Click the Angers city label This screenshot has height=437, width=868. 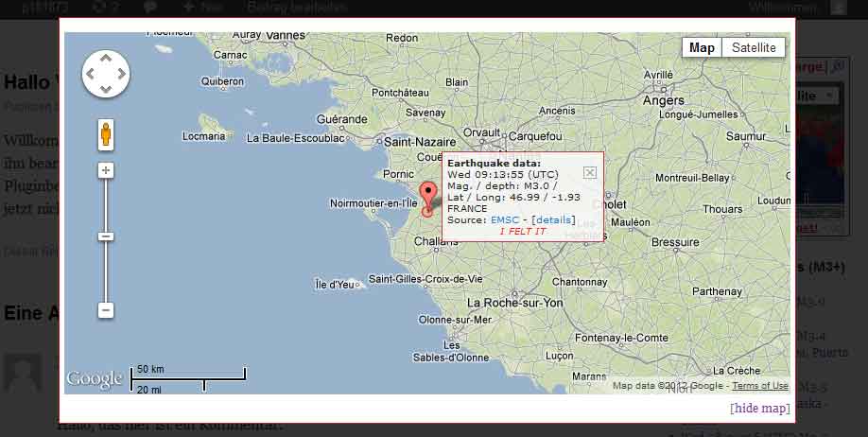[663, 101]
